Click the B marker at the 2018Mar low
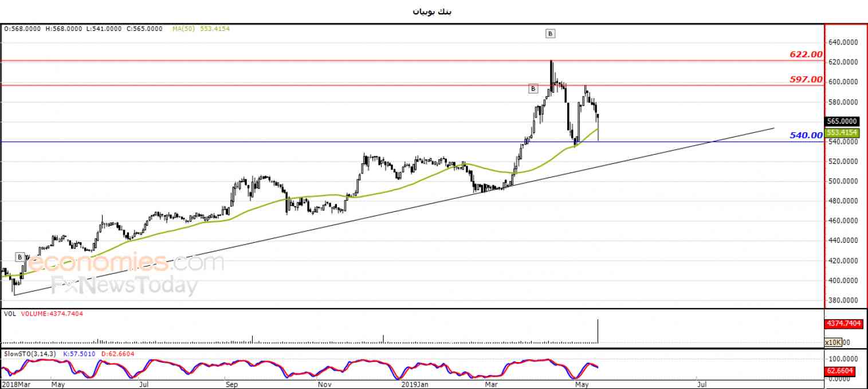 (x=19, y=257)
